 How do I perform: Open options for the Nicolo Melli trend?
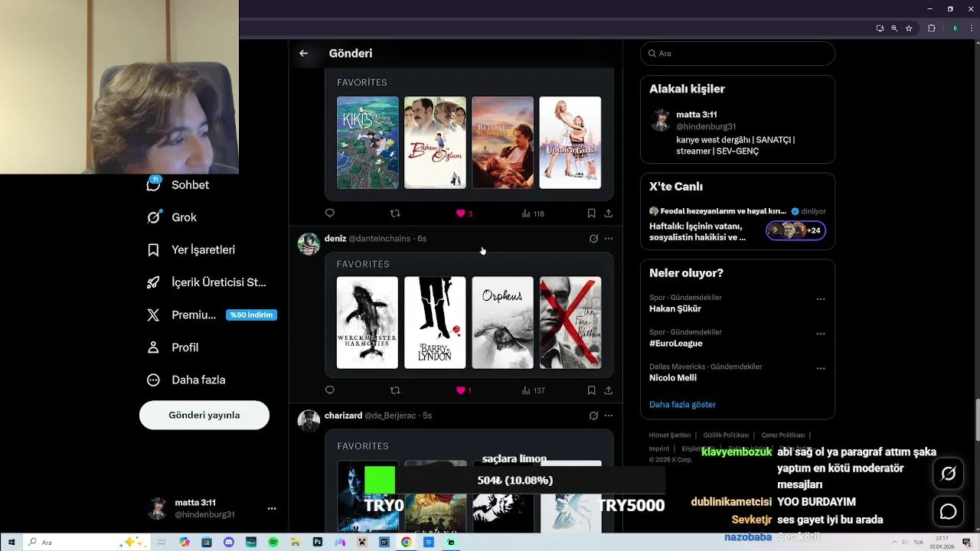click(821, 368)
